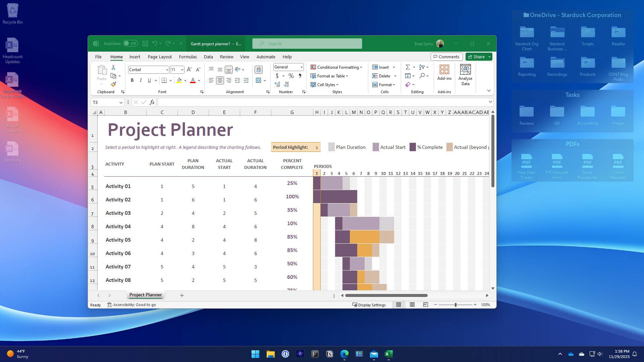Image resolution: width=644 pixels, height=362 pixels.
Task: Open the AutoSum function
Action: pyautogui.click(x=408, y=67)
